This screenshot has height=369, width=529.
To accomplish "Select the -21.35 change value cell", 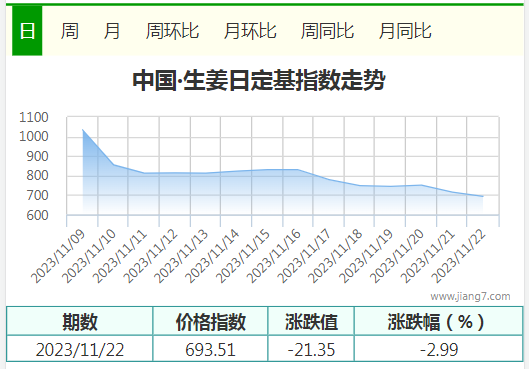I will pos(311,349).
